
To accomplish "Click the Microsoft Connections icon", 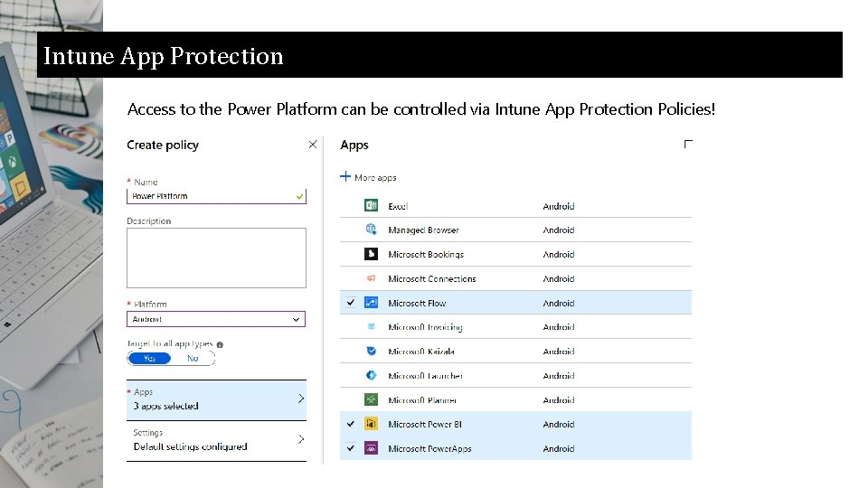I will [x=371, y=278].
